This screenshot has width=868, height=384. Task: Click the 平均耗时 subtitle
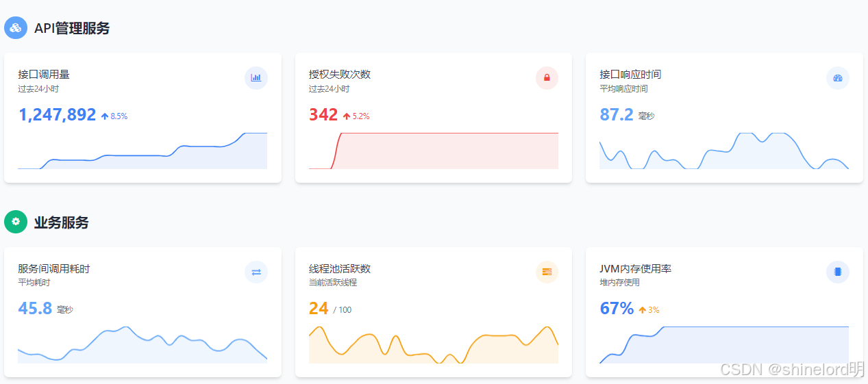34,283
